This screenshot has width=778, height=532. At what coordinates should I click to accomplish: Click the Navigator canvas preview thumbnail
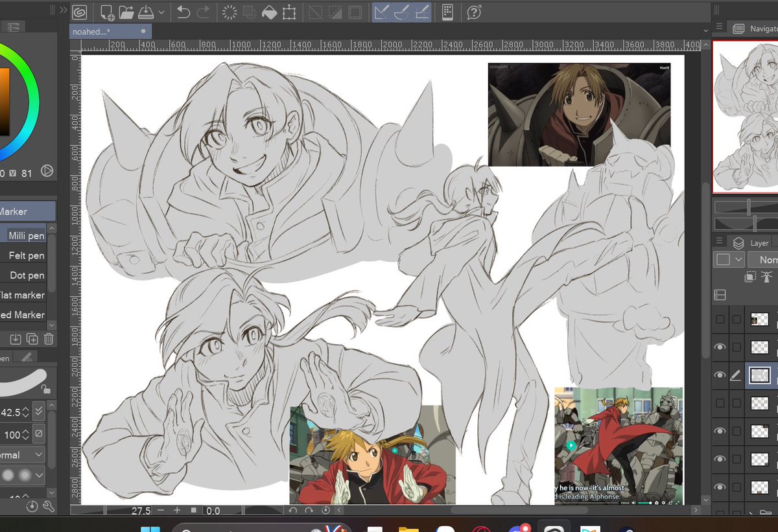(x=746, y=117)
